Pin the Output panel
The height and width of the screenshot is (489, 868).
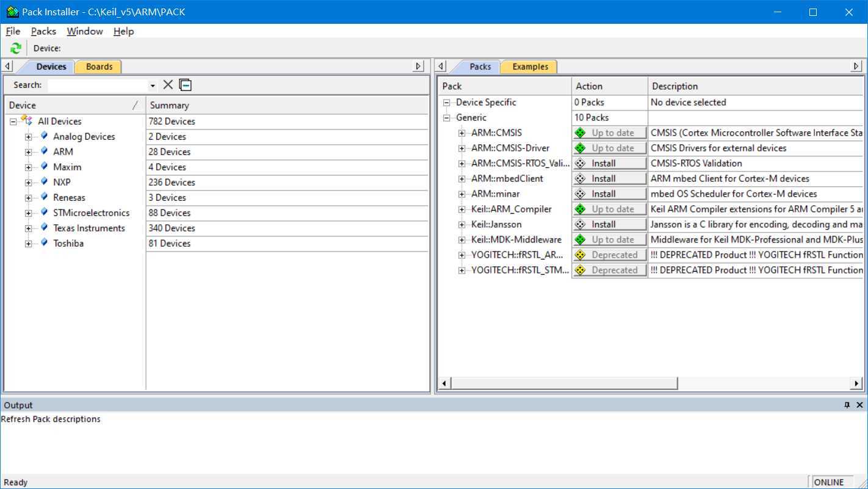(x=847, y=405)
